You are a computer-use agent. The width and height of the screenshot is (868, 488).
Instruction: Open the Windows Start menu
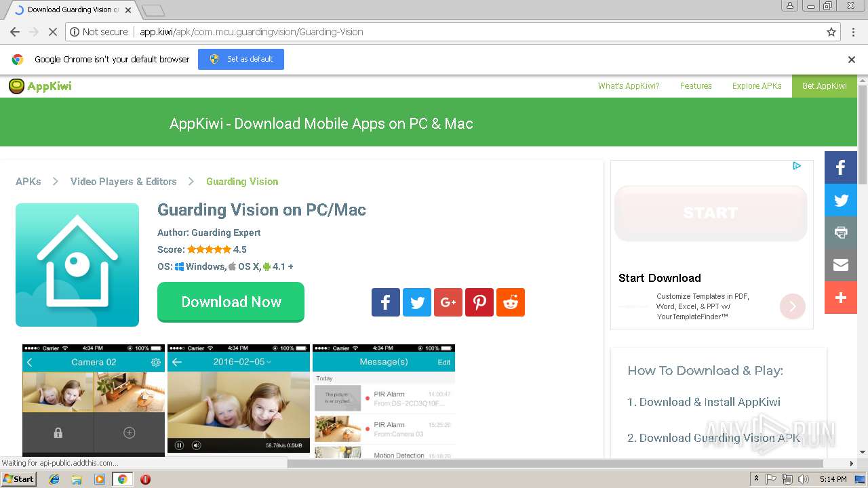click(x=19, y=479)
